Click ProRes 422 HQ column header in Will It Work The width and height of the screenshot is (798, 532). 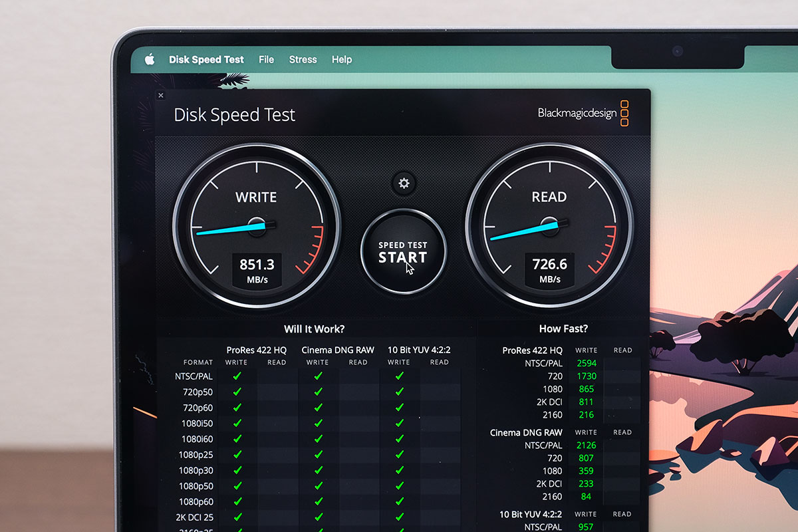257,350
